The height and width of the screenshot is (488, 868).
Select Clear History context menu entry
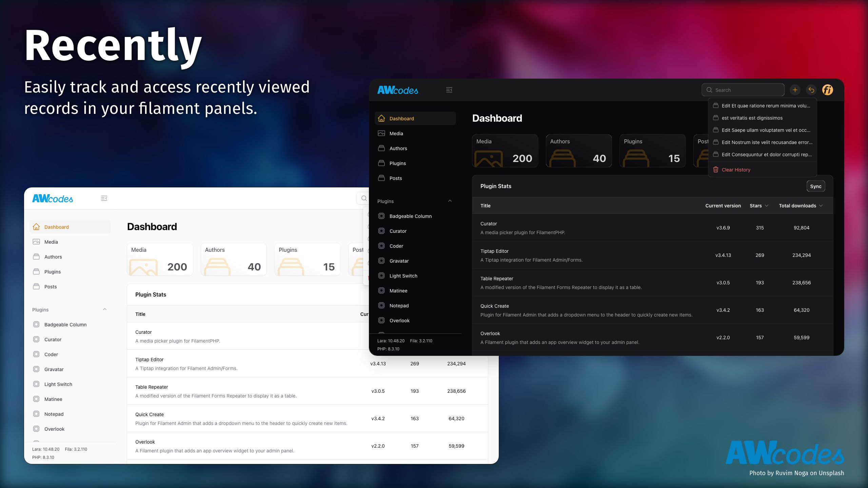736,169
